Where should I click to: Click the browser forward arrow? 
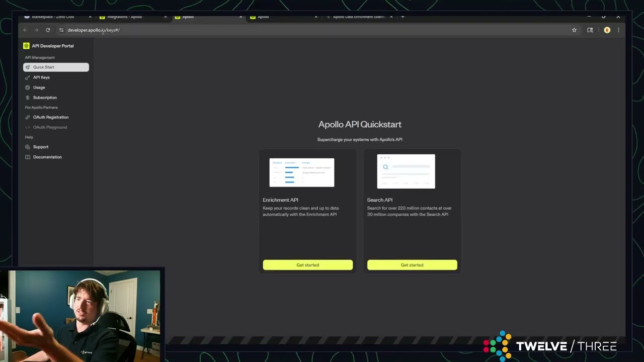pyautogui.click(x=36, y=30)
